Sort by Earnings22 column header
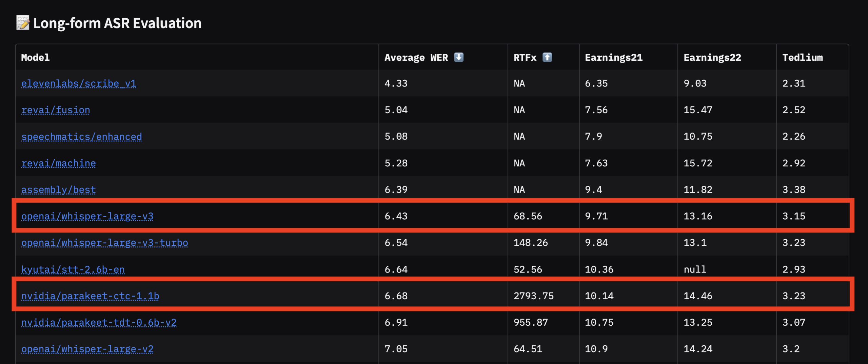This screenshot has height=364, width=868. (712, 57)
